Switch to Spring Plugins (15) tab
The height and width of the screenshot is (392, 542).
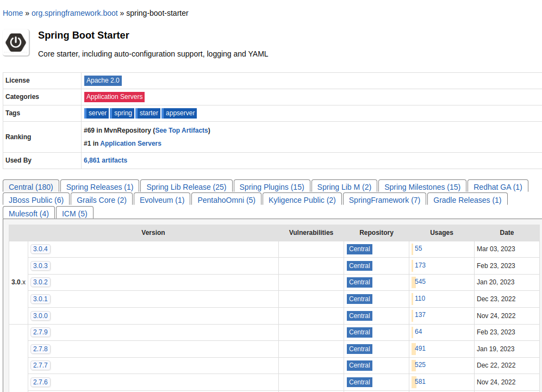[x=272, y=187]
